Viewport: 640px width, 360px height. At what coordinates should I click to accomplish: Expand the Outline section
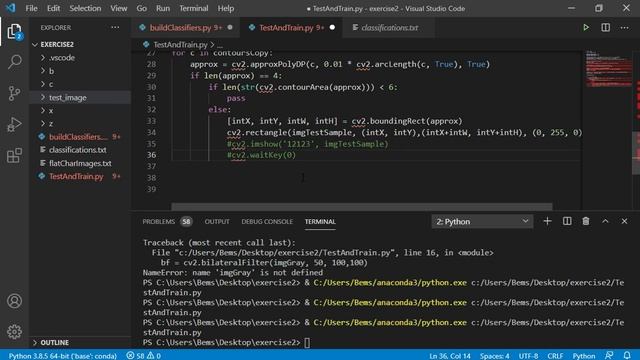pos(80,342)
